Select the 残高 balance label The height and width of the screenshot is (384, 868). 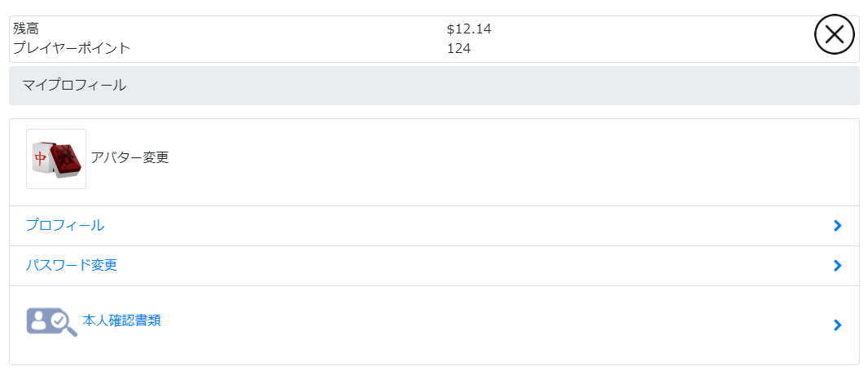point(26,29)
